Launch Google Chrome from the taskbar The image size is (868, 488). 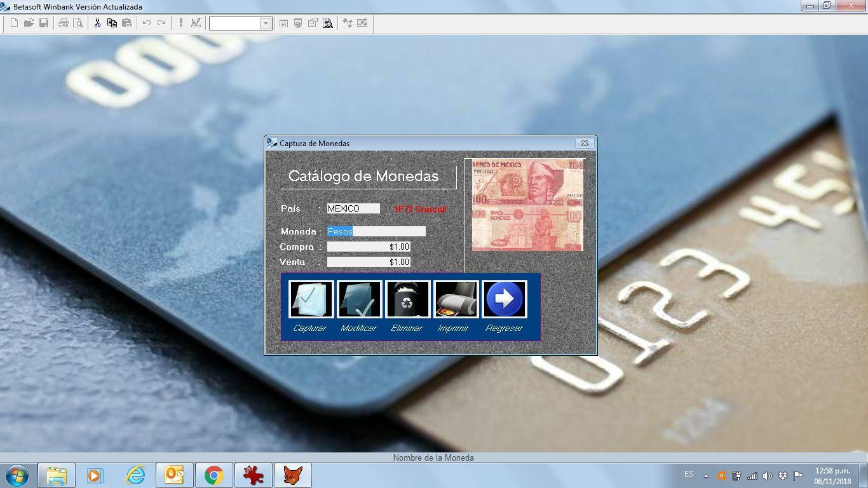(214, 475)
